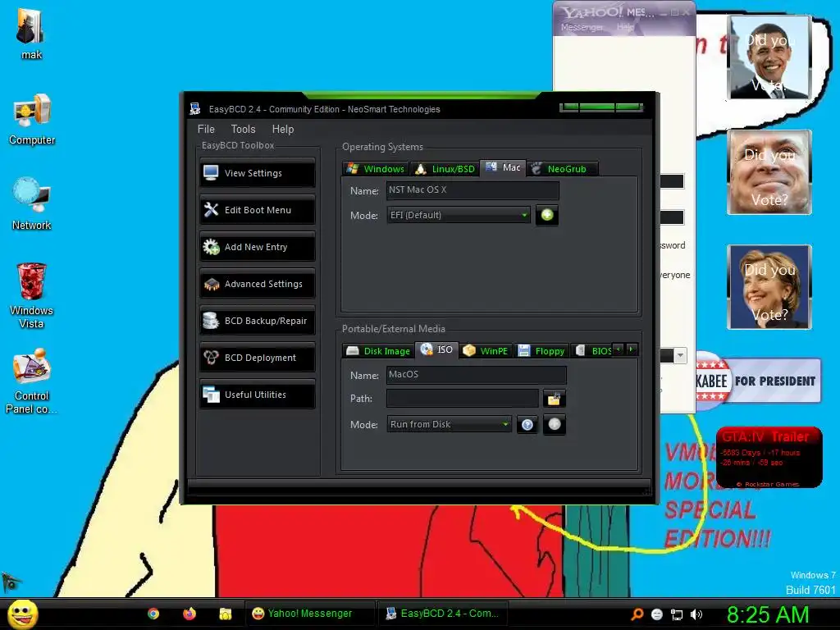Open the Help menu
840x630 pixels.
[283, 129]
